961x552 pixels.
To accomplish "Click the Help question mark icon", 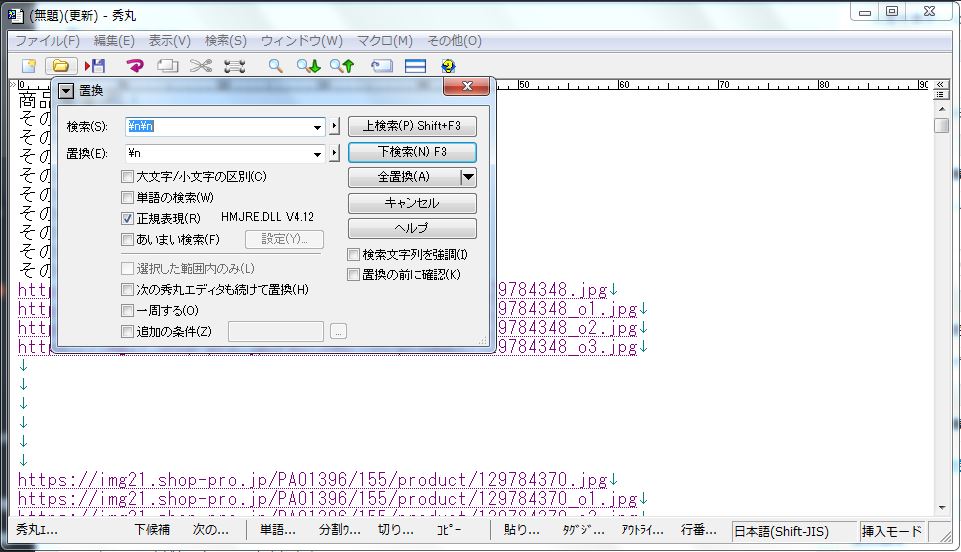I will click(448, 66).
